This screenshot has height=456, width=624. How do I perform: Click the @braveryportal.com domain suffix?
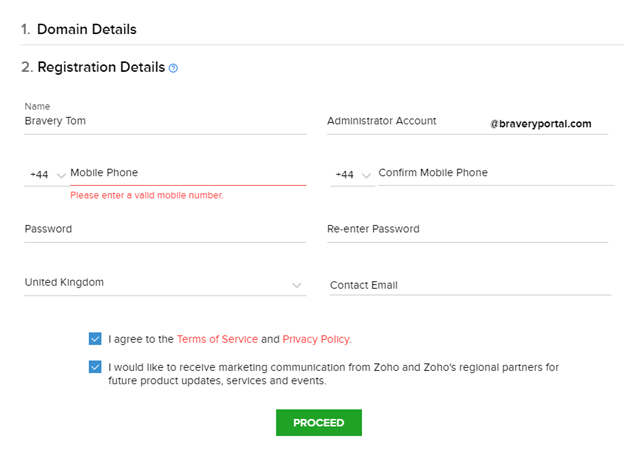tap(541, 124)
